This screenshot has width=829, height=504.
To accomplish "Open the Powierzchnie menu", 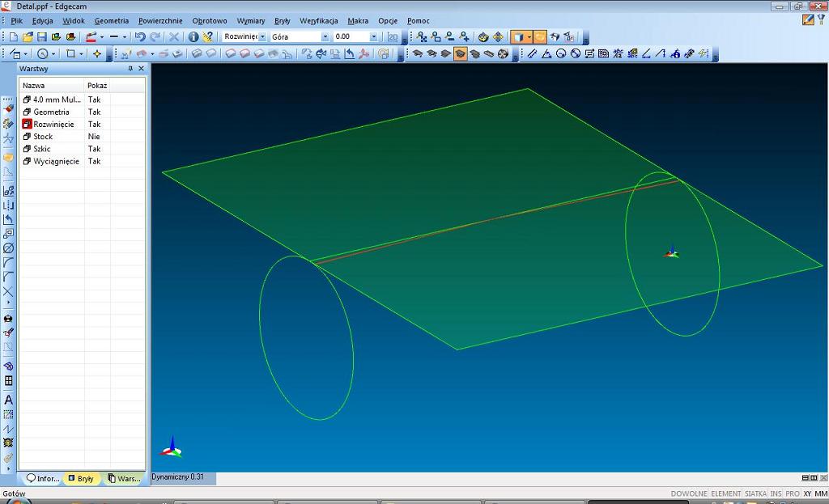I will 160,20.
